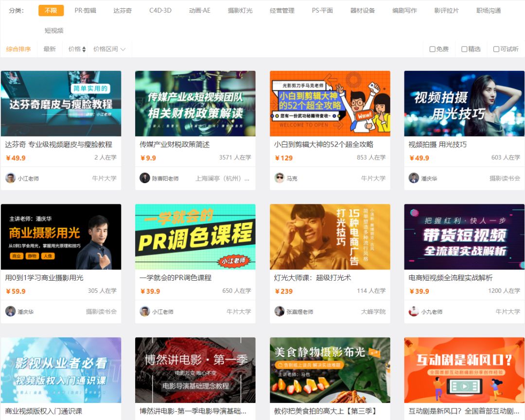Switch to 达芬奇 category tab
This screenshot has height=420, width=525.
(x=122, y=10)
